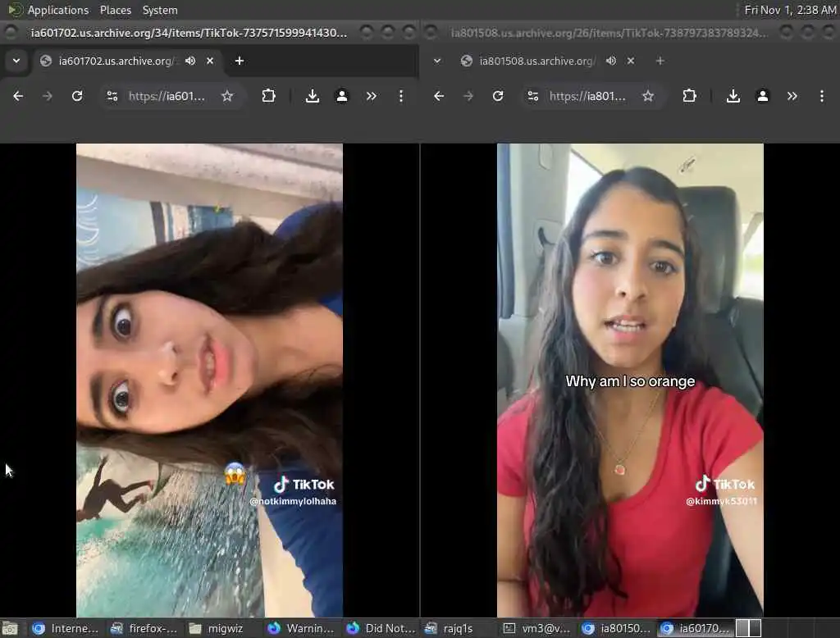Go forward in the left browser window

point(47,96)
